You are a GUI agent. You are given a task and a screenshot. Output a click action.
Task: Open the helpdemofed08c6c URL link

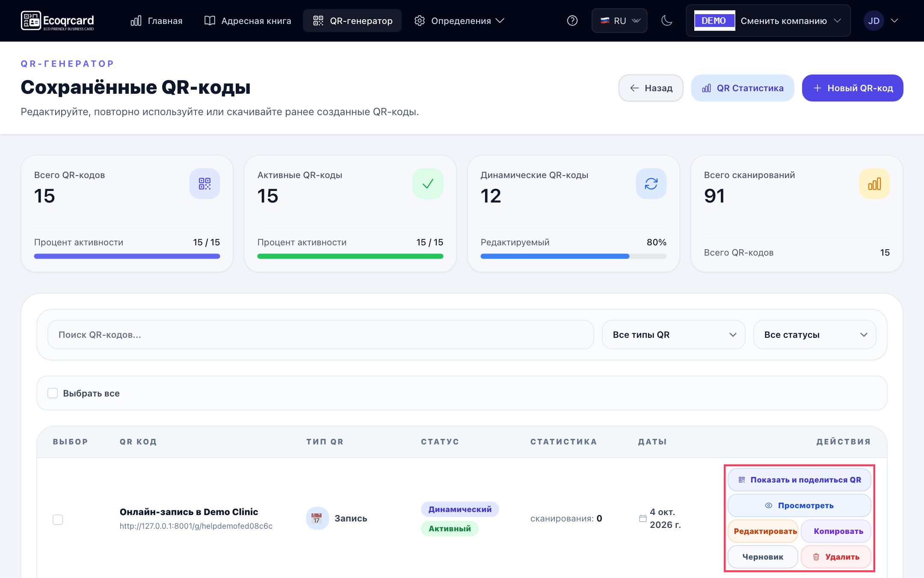pyautogui.click(x=196, y=526)
